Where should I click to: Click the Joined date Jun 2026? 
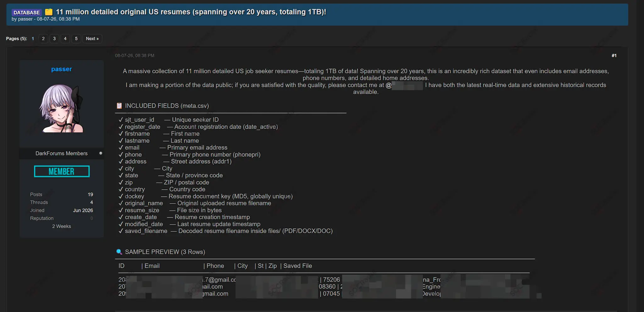point(83,210)
